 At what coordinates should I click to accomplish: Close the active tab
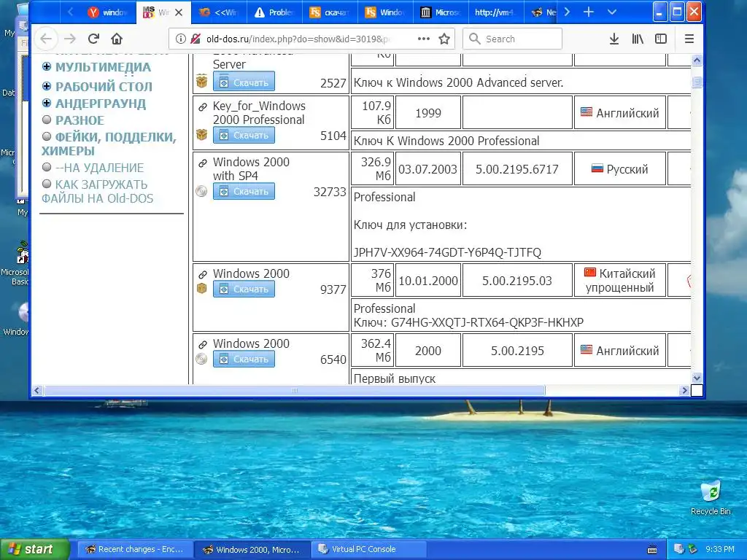pos(179,12)
